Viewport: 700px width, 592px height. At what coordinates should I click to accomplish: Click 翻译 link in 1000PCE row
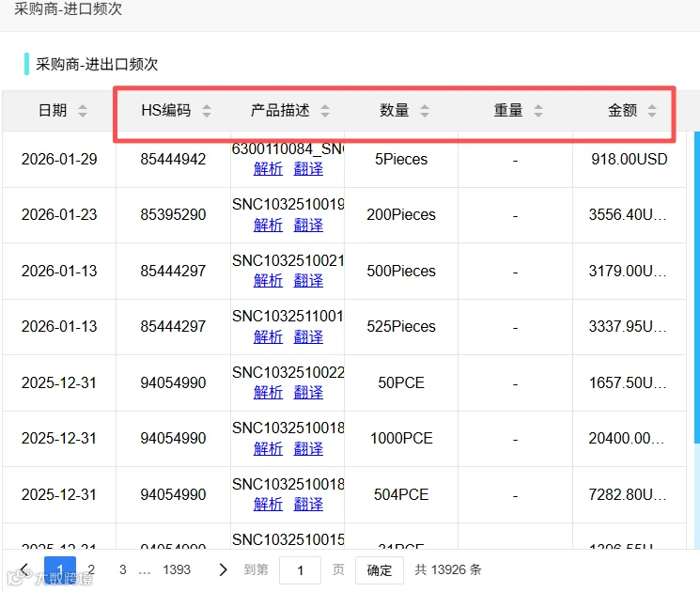pyautogui.click(x=308, y=448)
